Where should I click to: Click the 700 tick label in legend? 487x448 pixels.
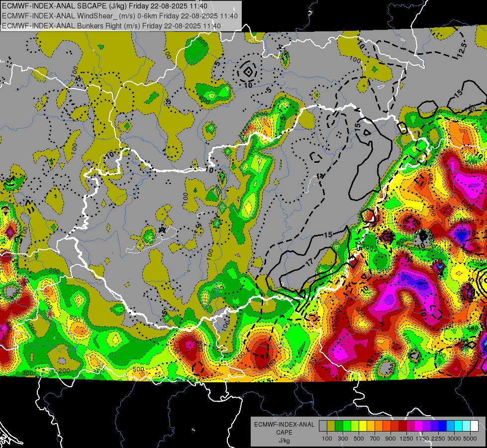375,439
